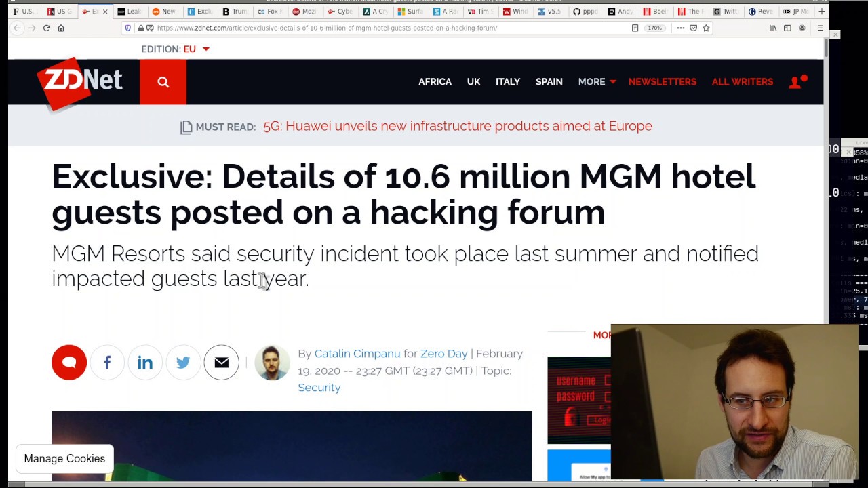
Task: Open the article hero image
Action: tap(292, 446)
